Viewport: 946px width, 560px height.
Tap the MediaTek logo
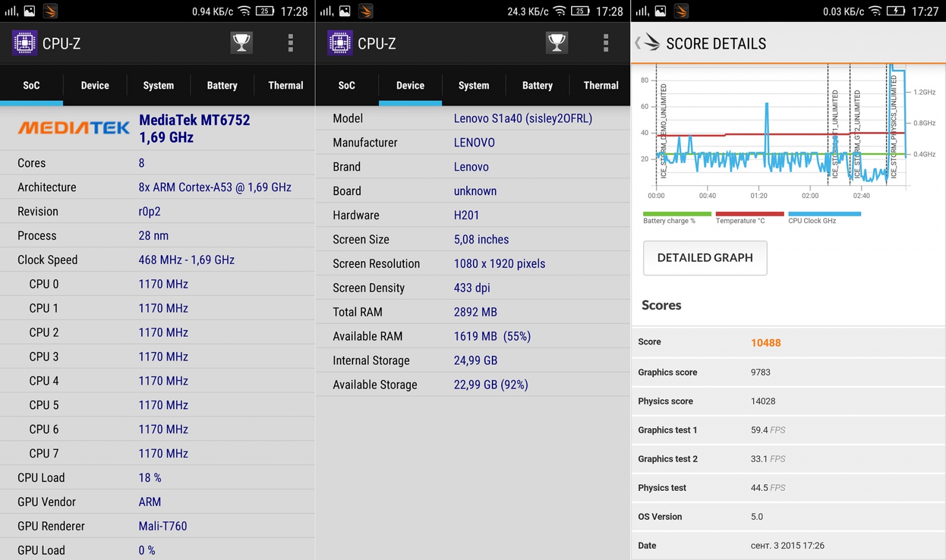pyautogui.click(x=74, y=128)
